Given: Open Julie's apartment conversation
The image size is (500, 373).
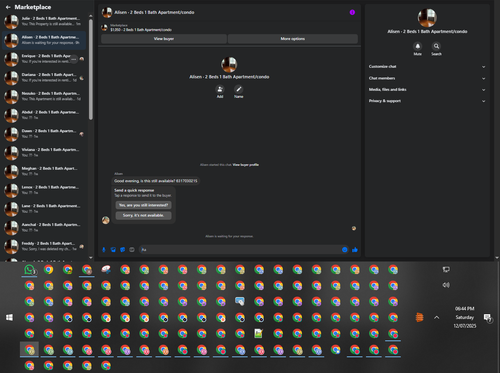Looking at the screenshot, I should (x=44, y=21).
